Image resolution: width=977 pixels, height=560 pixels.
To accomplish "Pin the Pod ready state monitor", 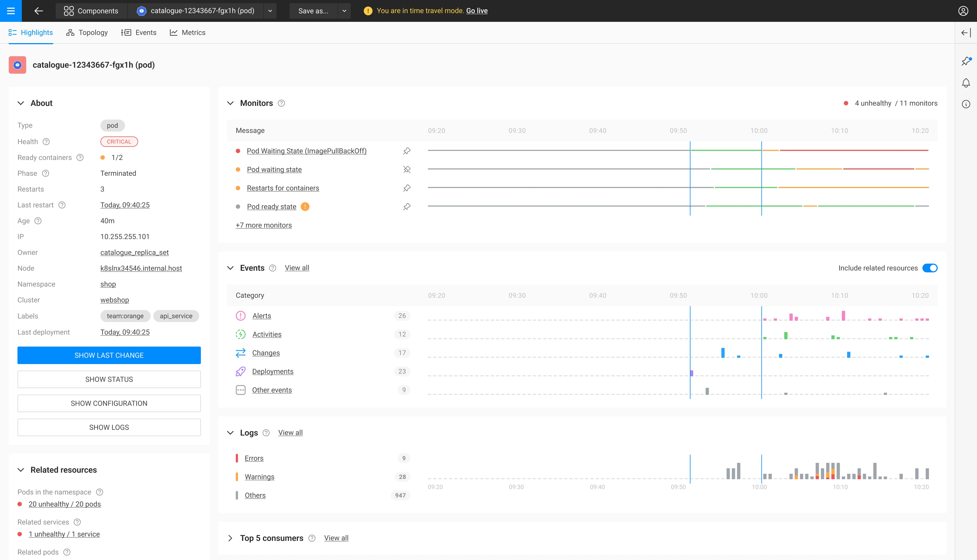I will pos(407,207).
